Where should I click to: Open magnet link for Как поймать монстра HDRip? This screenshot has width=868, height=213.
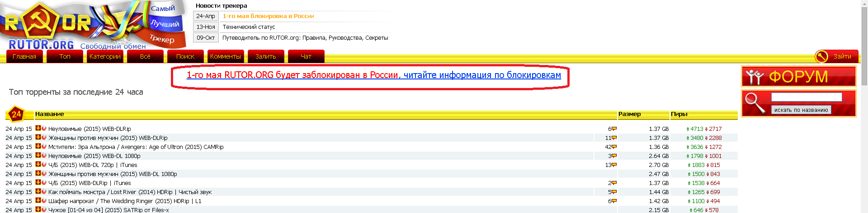pyautogui.click(x=44, y=192)
